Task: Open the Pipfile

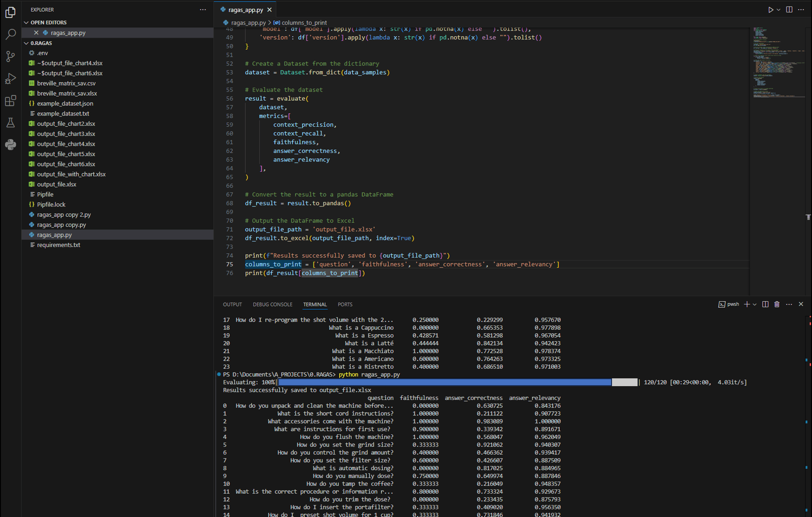Action: coord(118,194)
